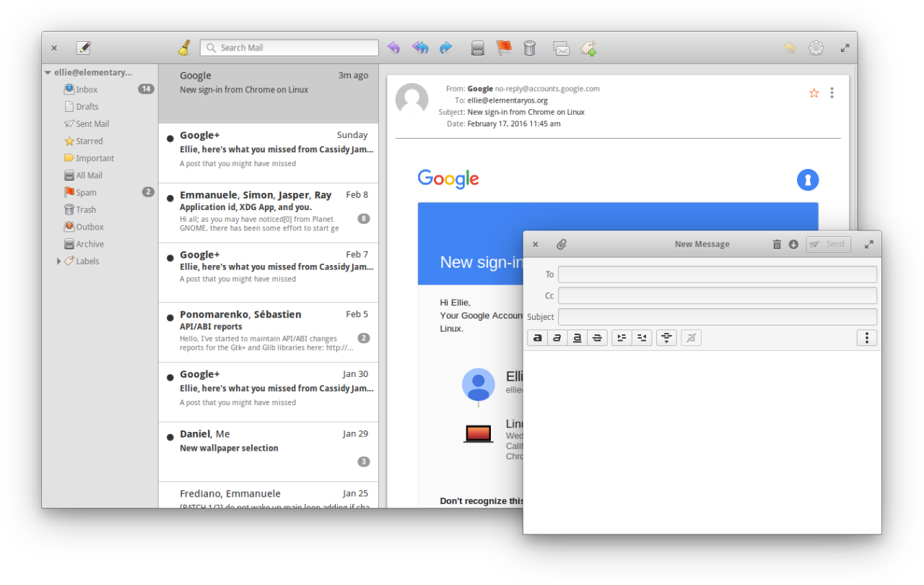
Task: Click the Reply All double-arrow icon
Action: [x=419, y=48]
